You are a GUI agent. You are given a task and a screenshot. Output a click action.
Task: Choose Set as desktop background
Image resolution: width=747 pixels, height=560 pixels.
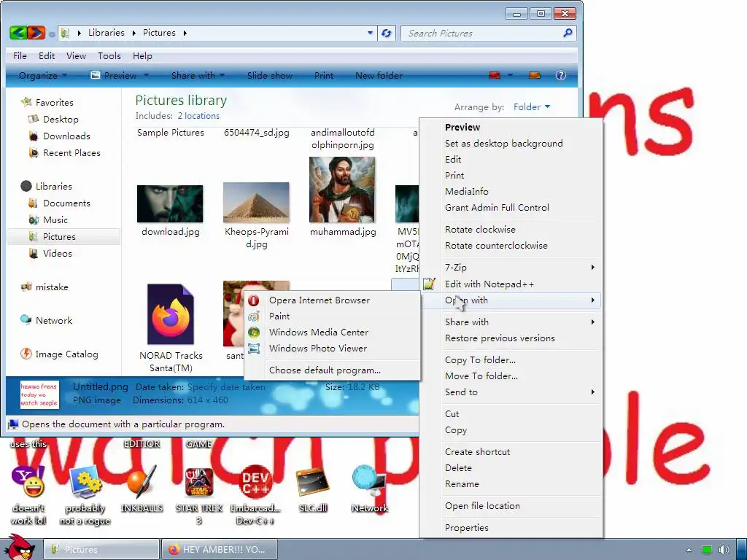[x=504, y=144]
